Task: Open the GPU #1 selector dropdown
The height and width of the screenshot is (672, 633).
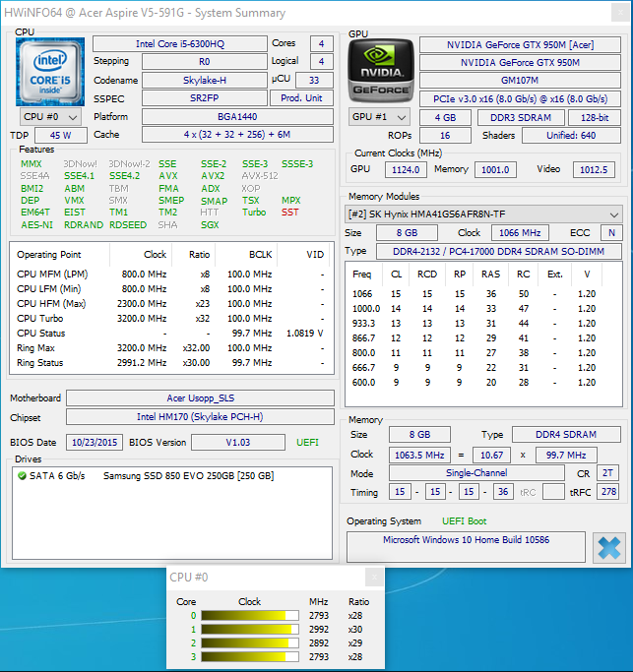Action: [x=379, y=117]
